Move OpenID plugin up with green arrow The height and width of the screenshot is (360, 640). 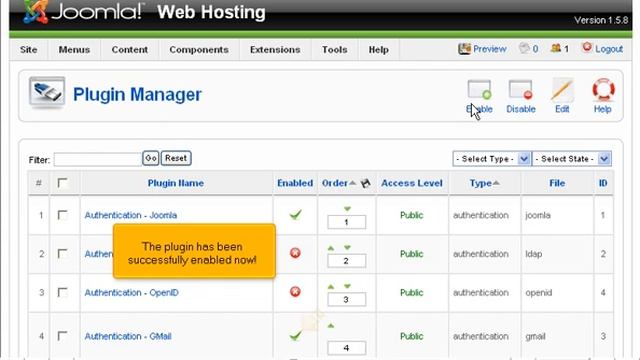(331, 287)
